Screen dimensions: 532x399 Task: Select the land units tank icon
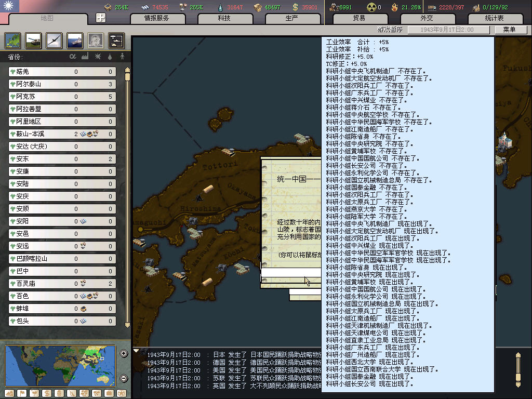34,41
